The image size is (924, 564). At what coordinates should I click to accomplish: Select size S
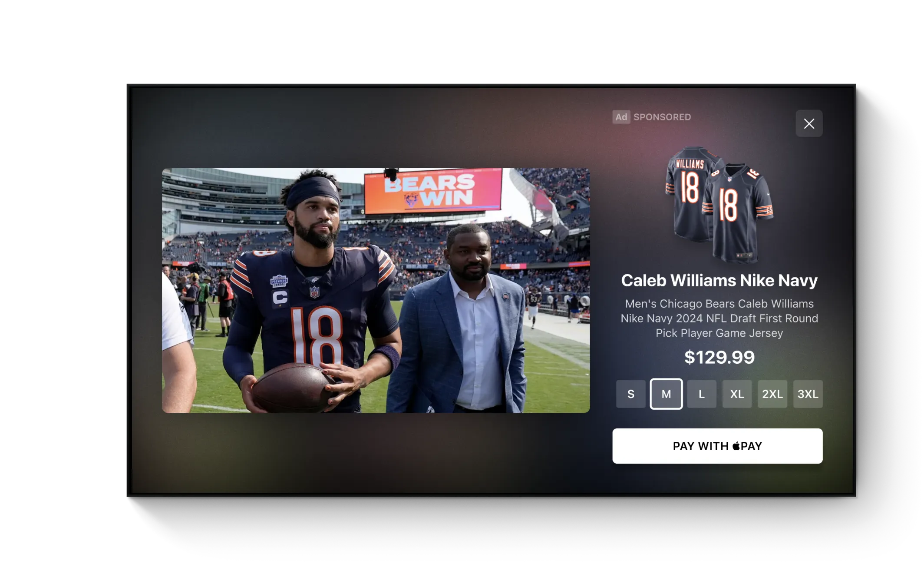[x=630, y=394]
